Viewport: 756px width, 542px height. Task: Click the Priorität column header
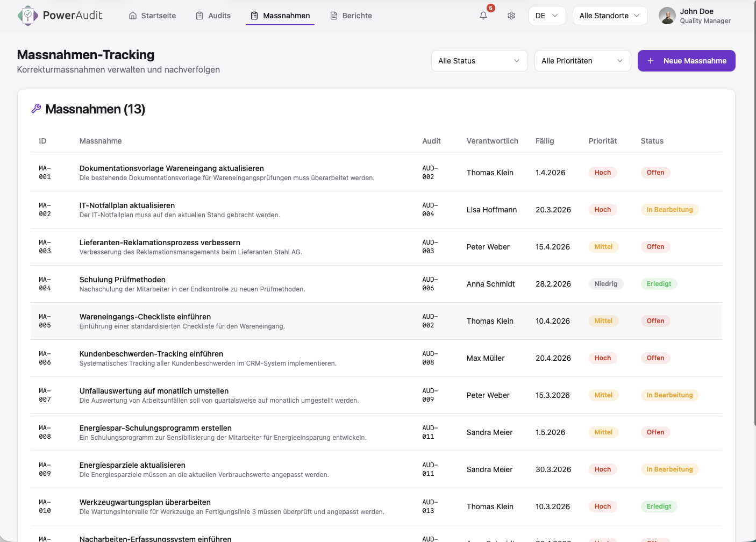point(603,141)
